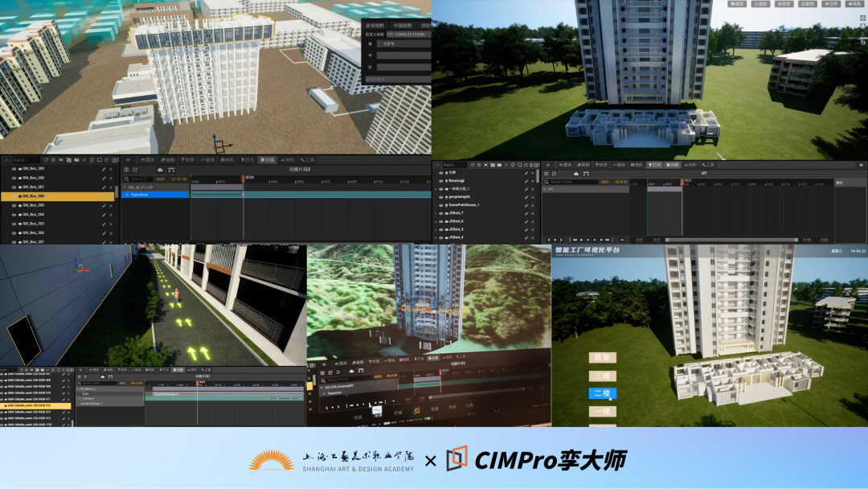The image size is (868, 489).
Task: Open the 灯光 tab above the d1 timeline
Action: (x=655, y=165)
